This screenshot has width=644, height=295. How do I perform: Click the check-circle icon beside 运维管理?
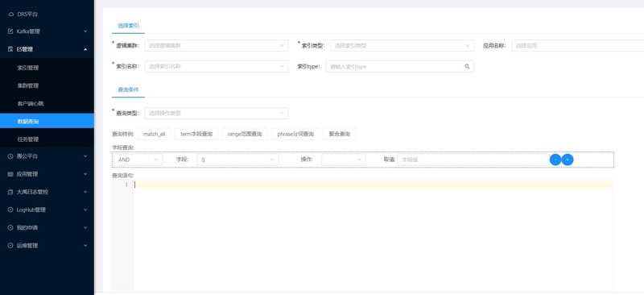pyautogui.click(x=10, y=246)
